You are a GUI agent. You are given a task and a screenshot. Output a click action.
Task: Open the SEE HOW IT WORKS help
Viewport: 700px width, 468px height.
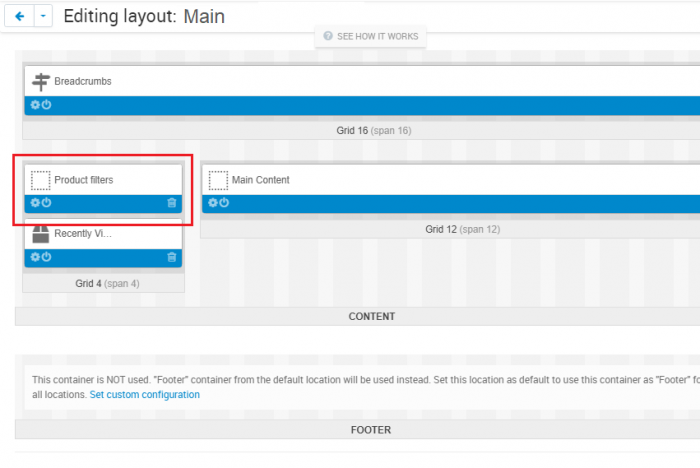[371, 37]
